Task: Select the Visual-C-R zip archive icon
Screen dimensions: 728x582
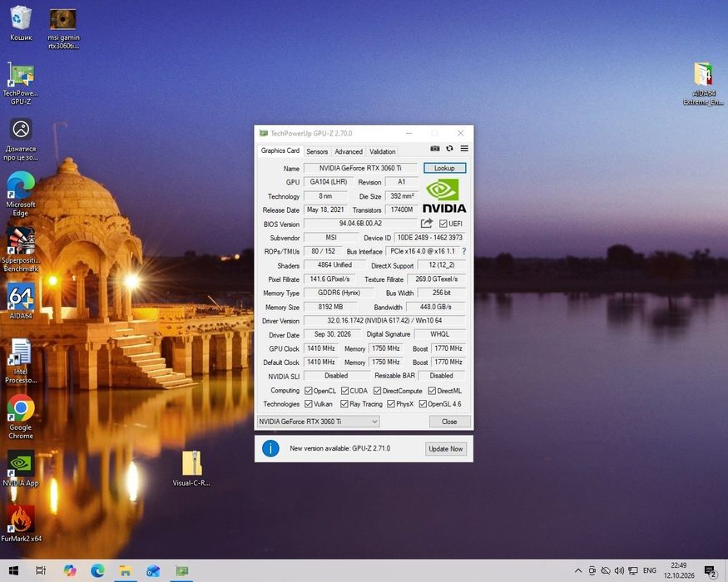Action: coord(191,469)
